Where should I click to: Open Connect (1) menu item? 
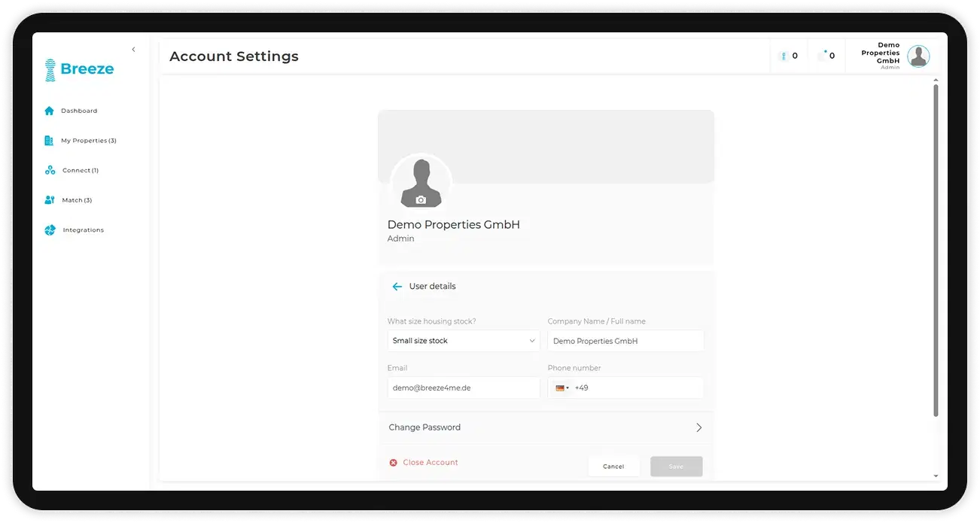81,171
